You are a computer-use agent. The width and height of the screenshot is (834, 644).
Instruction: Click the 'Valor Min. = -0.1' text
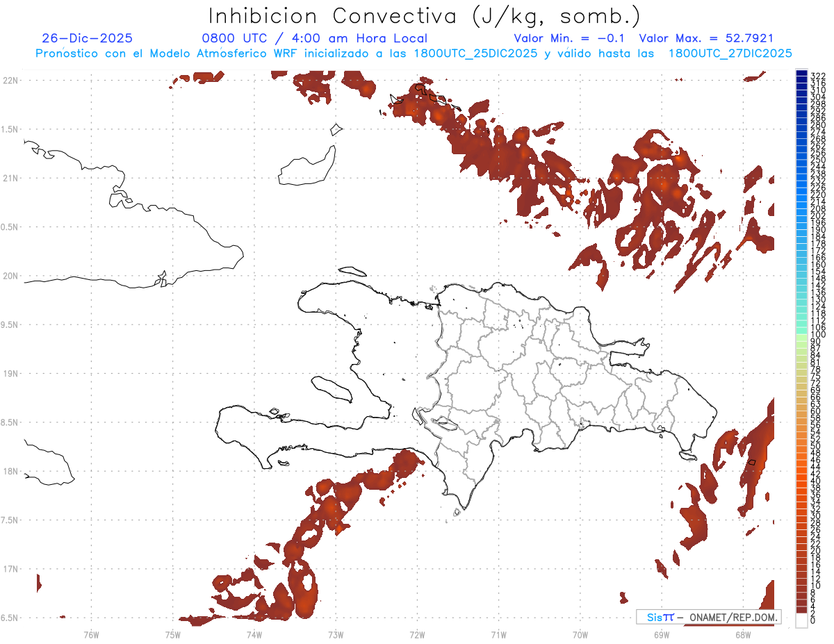(x=569, y=38)
